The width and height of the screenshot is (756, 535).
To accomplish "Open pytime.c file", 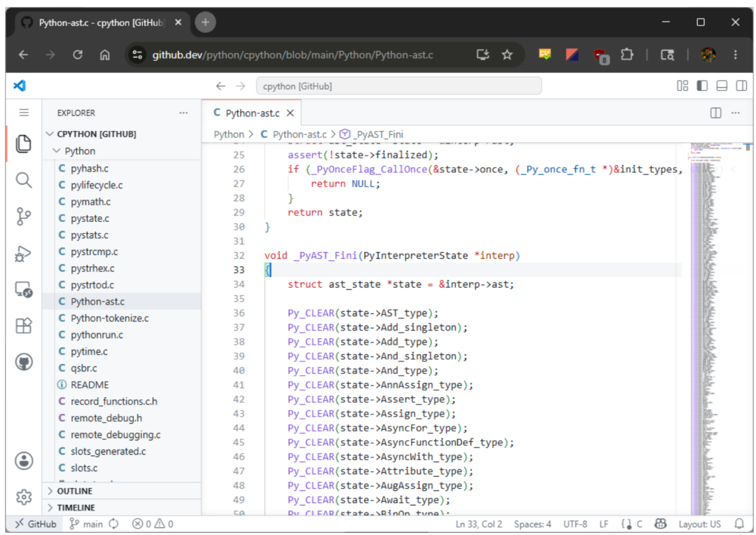I will pyautogui.click(x=122, y=352).
